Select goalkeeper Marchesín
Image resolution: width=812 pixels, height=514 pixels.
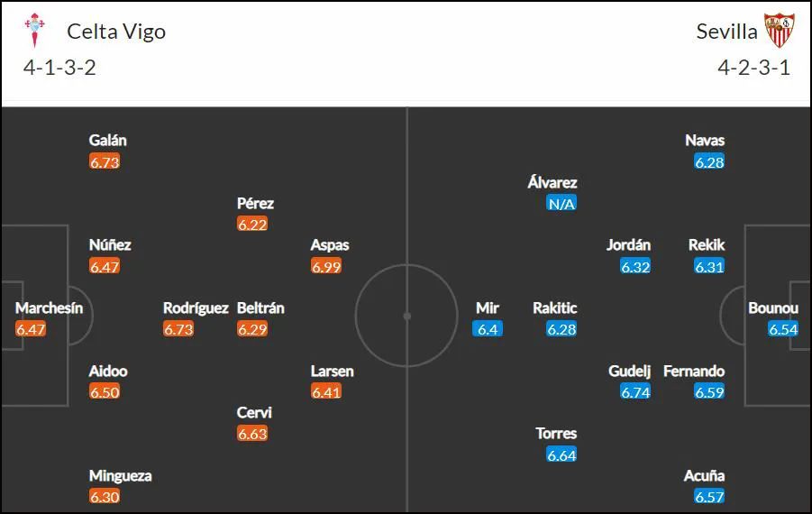[x=49, y=307]
